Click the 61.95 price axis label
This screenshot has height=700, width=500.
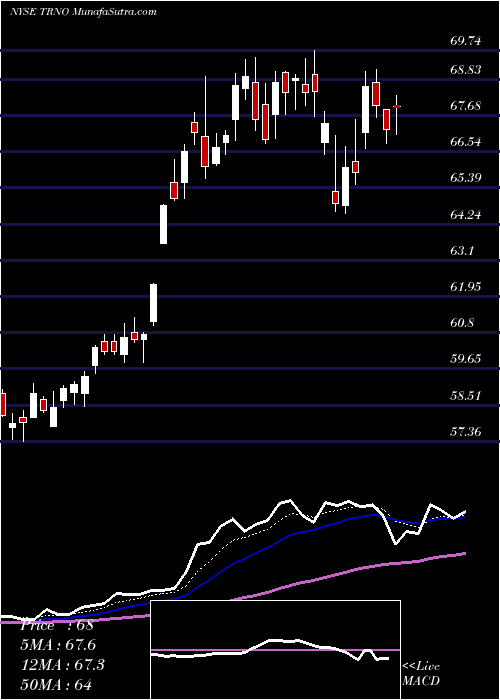[466, 287]
